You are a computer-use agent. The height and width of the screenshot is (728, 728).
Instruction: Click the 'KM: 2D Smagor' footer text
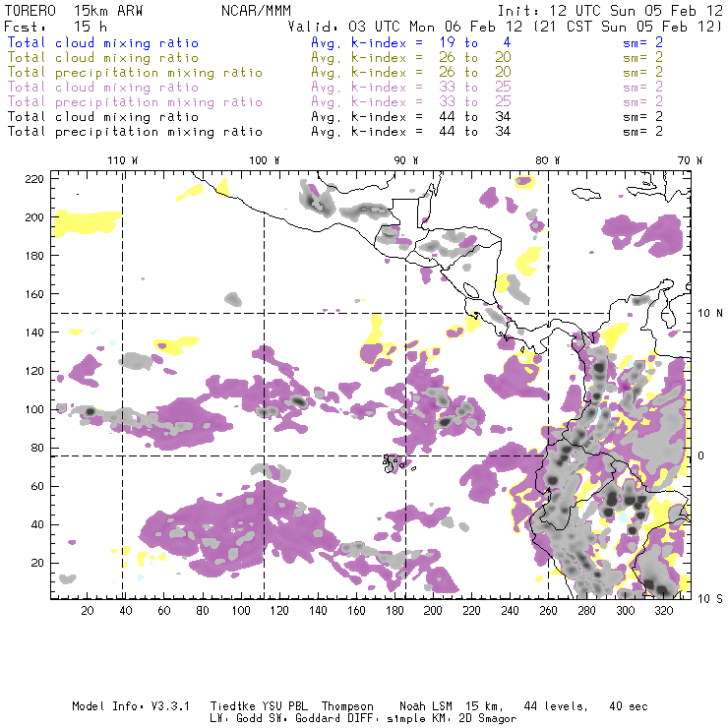473,719
